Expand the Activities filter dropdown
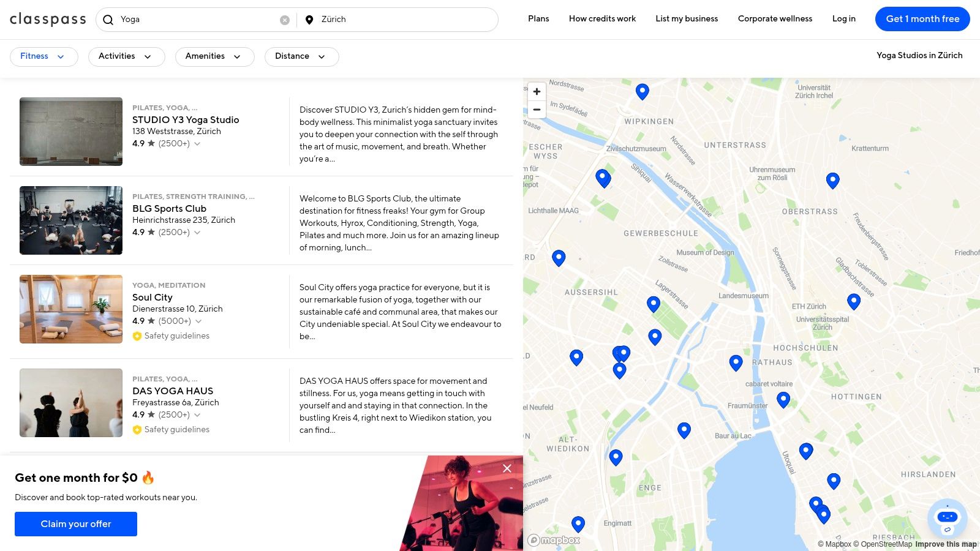Image resolution: width=980 pixels, height=551 pixels. [126, 56]
